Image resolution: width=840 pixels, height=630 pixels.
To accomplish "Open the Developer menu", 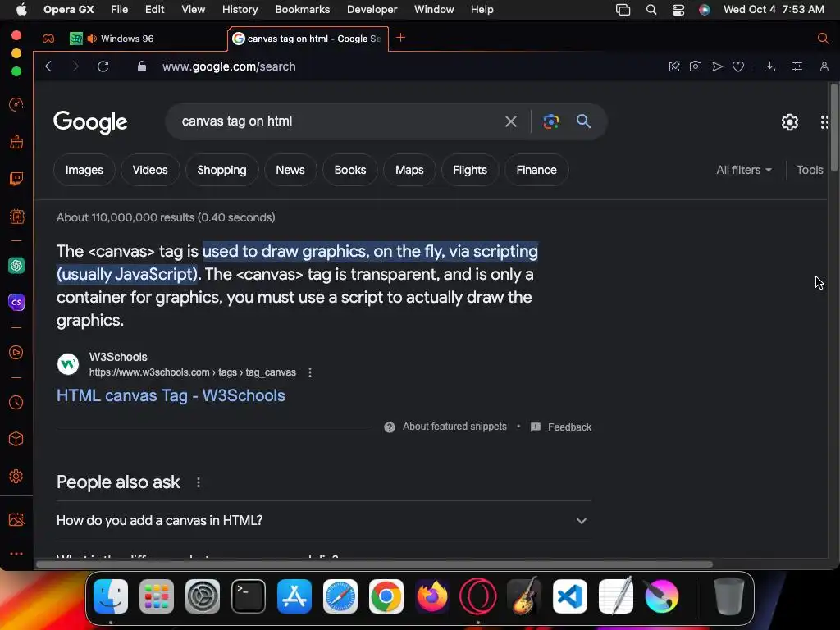I will coord(372,10).
